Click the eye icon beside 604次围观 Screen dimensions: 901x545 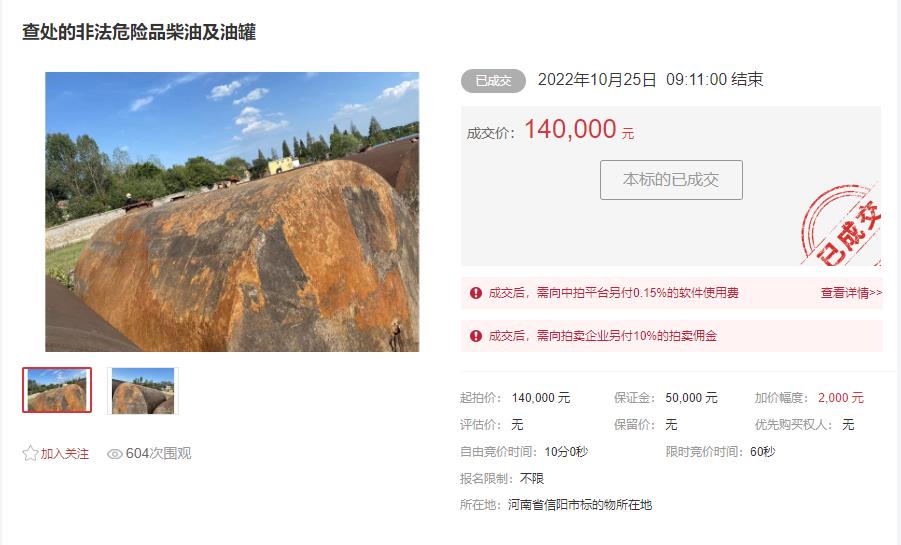[115, 454]
